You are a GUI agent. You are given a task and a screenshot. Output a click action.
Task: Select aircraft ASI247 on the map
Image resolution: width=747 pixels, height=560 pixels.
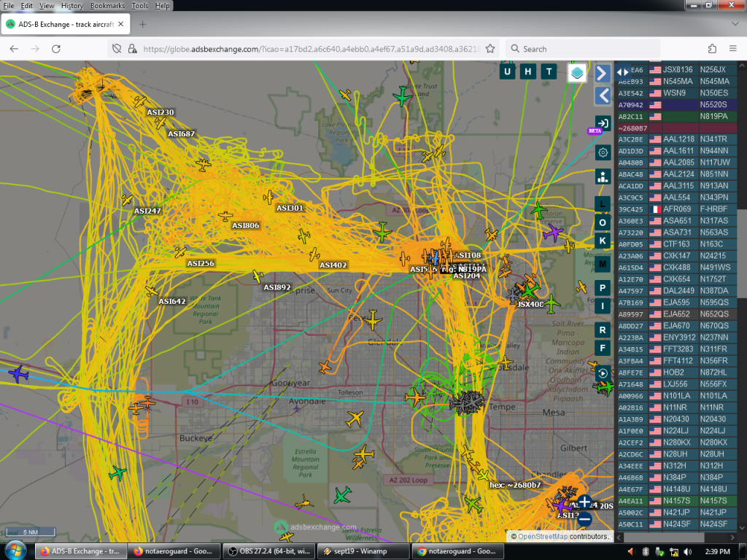click(x=127, y=200)
